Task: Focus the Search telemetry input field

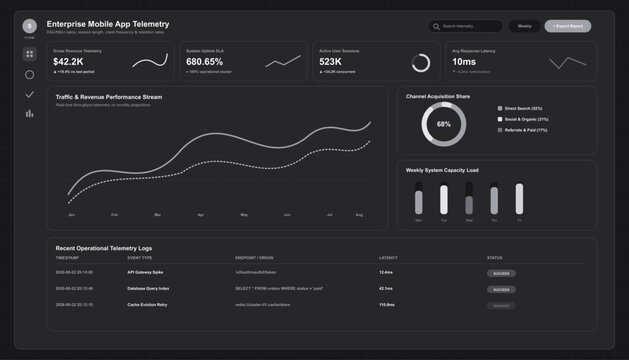Action: point(465,26)
